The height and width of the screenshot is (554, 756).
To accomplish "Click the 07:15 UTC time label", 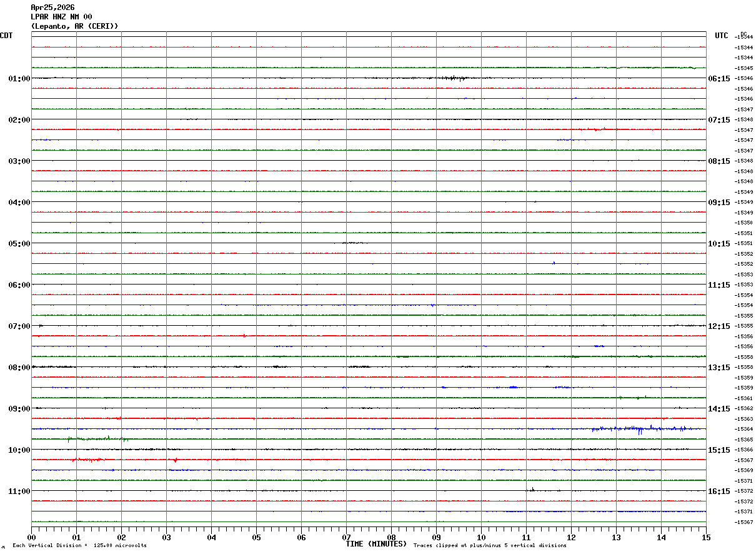I will coord(719,120).
